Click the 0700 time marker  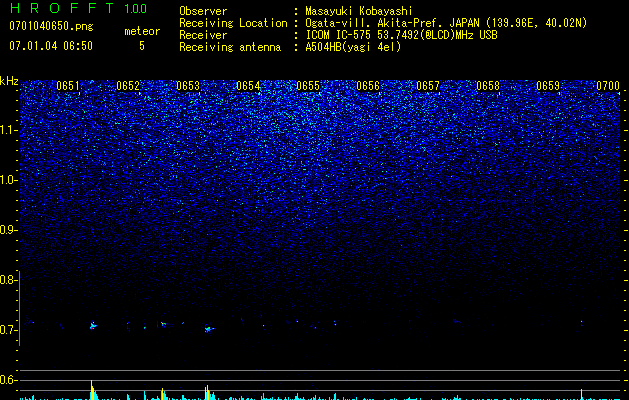[608, 86]
